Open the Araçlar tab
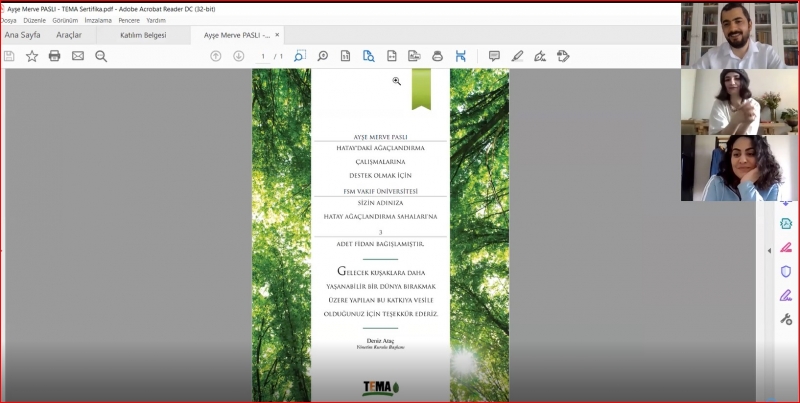Screen dimensions: 800x403 (x=69, y=35)
